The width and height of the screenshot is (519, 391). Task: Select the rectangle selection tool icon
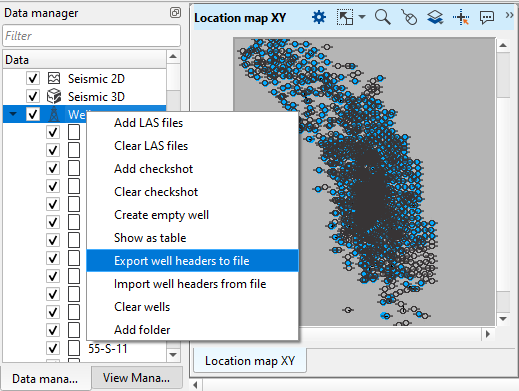[345, 17]
